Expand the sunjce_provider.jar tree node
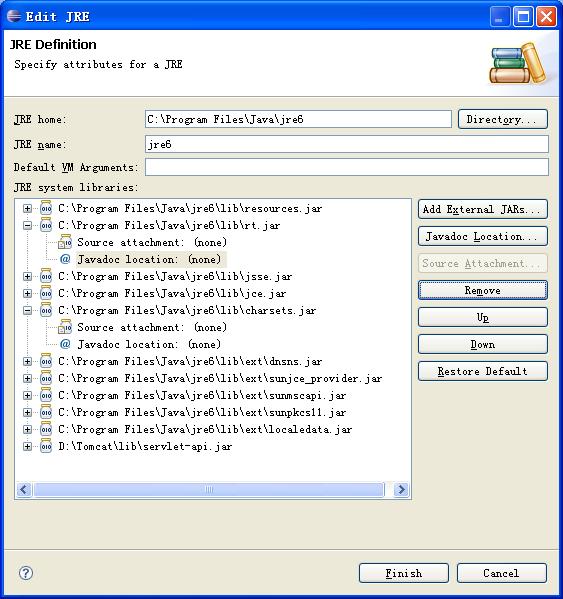Viewport: 563px width, 599px height. pyautogui.click(x=27, y=378)
